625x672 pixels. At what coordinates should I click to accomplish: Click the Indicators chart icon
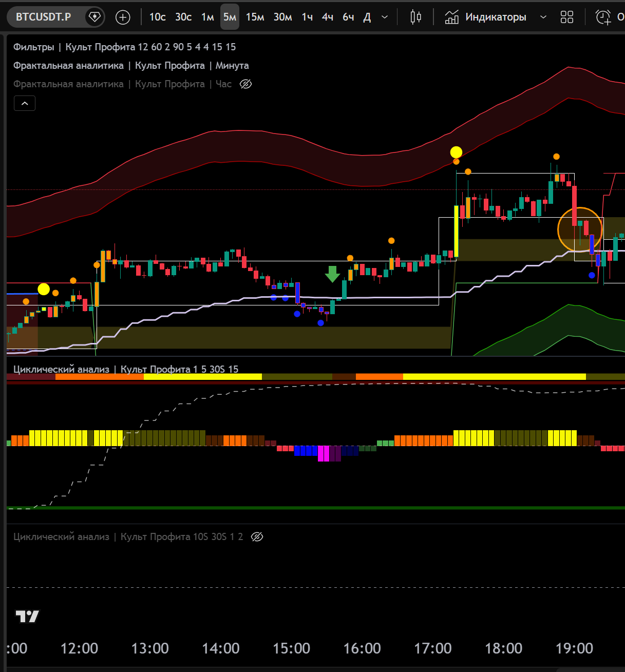pos(451,17)
